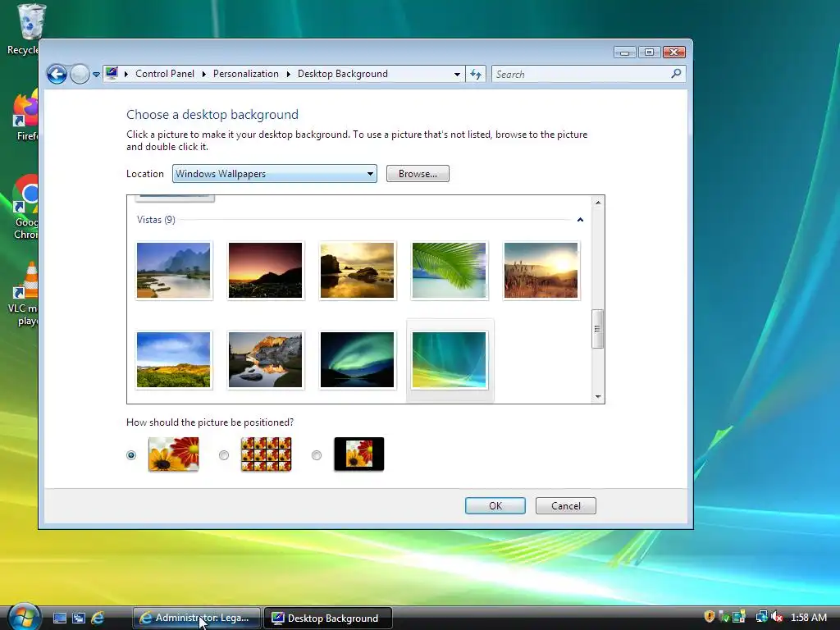
Task: Select Personalization in the breadcrumb
Action: point(246,74)
